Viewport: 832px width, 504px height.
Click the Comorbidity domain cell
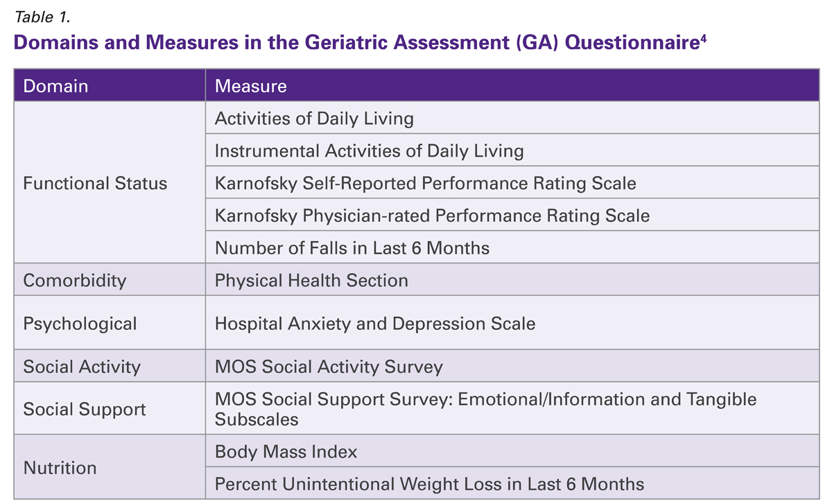point(75,280)
